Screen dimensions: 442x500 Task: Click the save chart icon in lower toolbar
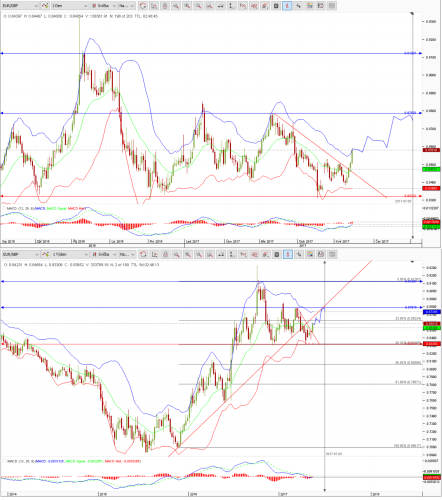tap(321, 254)
